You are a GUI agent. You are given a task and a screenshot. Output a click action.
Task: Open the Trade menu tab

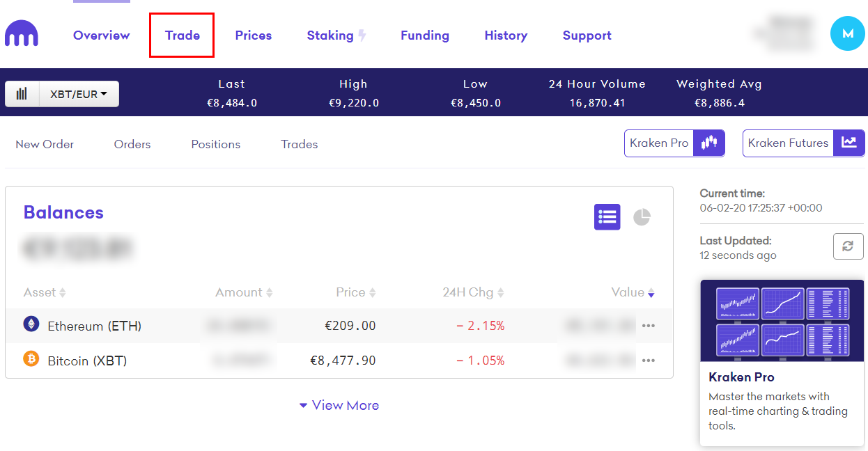(182, 35)
